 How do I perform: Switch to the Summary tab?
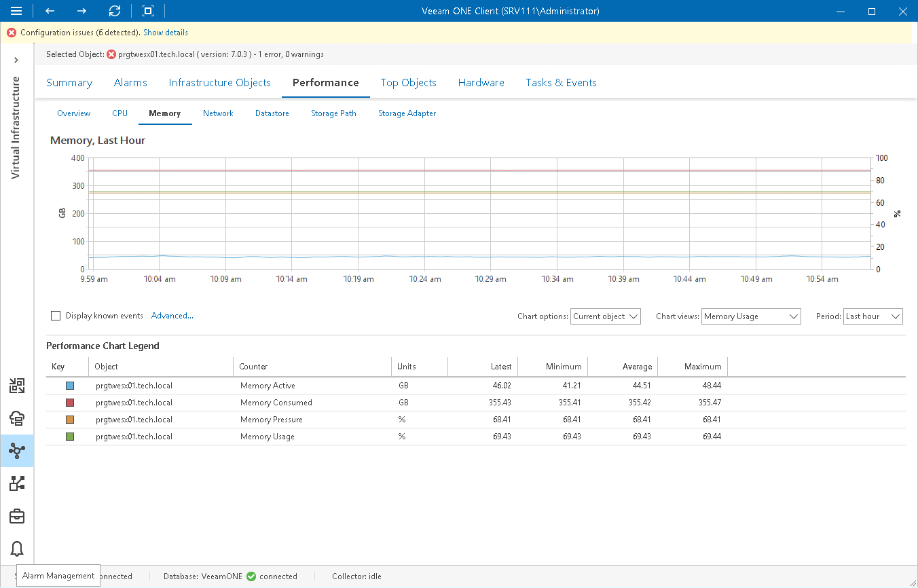(x=69, y=83)
